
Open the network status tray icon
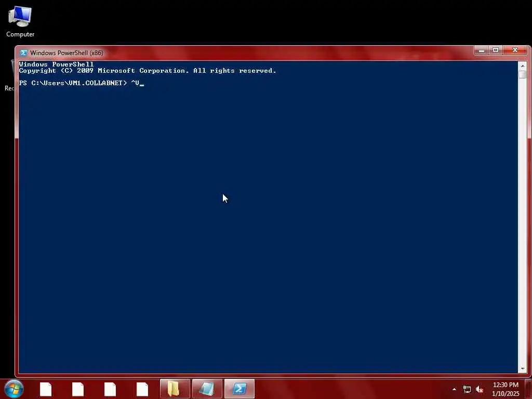pos(467,390)
